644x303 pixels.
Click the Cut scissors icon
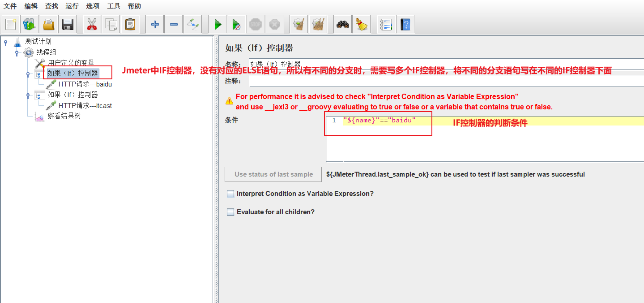(92, 24)
